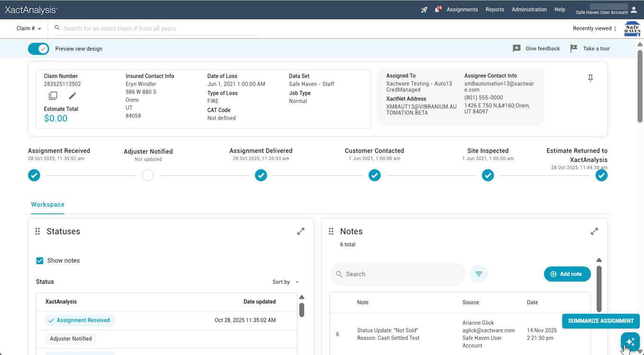Screen dimensions: 644x355
Task: Click the Summarize Assignment button
Action: [600, 321]
